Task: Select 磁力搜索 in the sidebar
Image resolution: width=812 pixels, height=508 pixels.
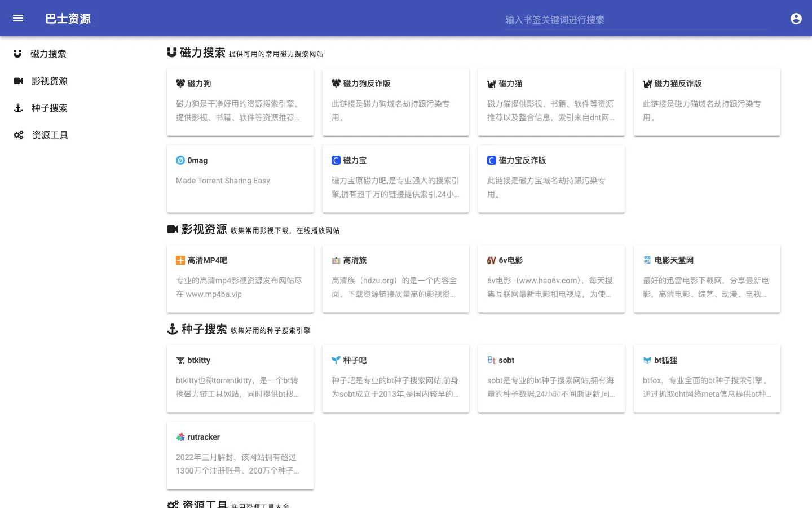Action: coord(48,54)
